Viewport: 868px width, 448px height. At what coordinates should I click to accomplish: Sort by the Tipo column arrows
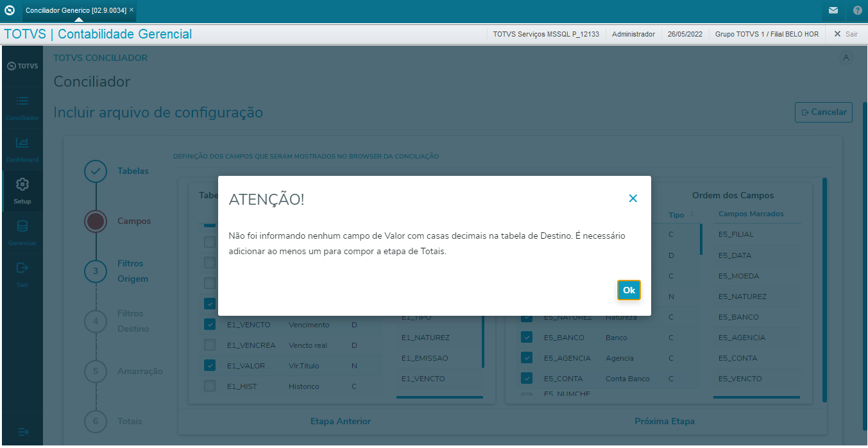coord(692,215)
